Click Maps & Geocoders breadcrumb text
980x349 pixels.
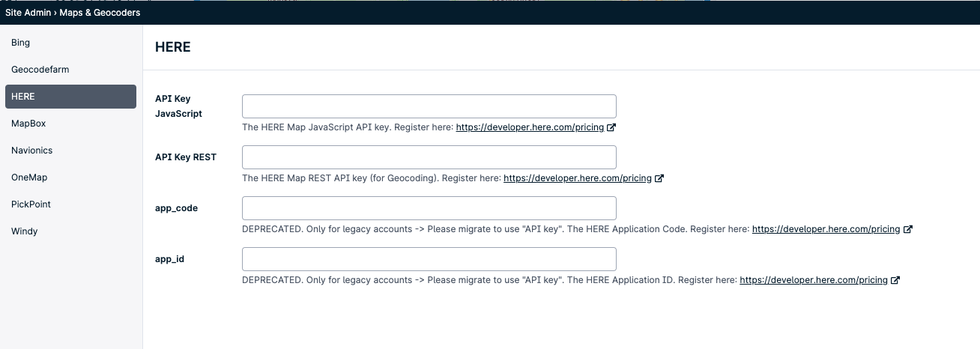tap(100, 13)
